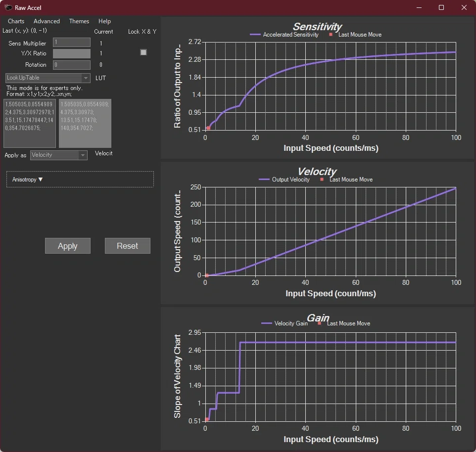476x452 pixels.
Task: Click the Gain chart title
Action: point(318,317)
